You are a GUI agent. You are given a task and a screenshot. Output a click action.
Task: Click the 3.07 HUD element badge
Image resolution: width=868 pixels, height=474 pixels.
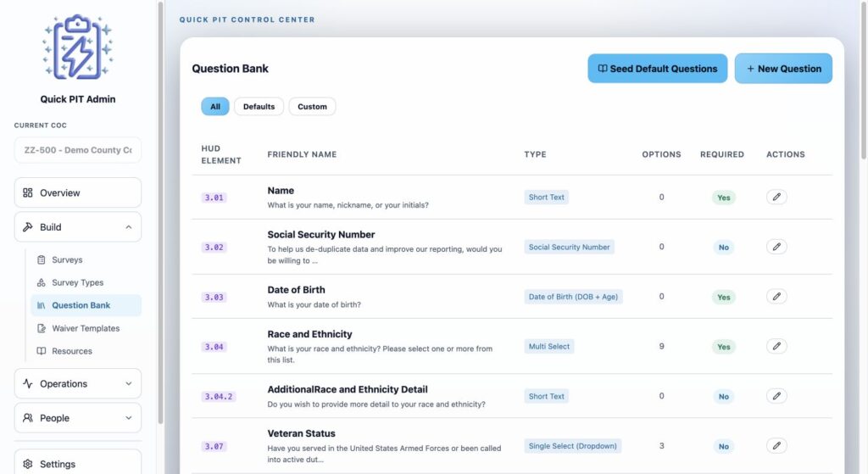(x=214, y=446)
